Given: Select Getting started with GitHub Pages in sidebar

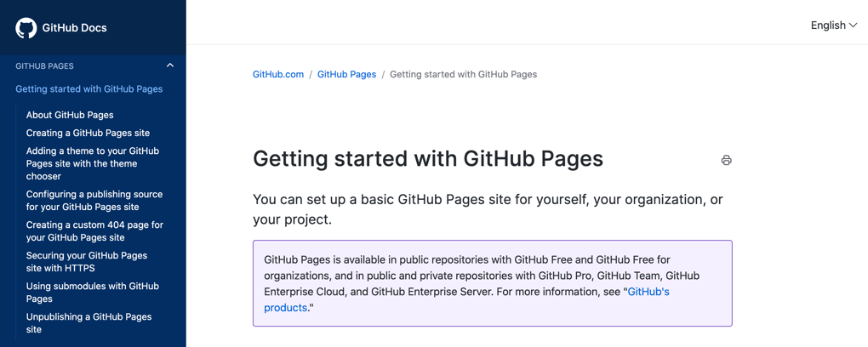Looking at the screenshot, I should 89,88.
